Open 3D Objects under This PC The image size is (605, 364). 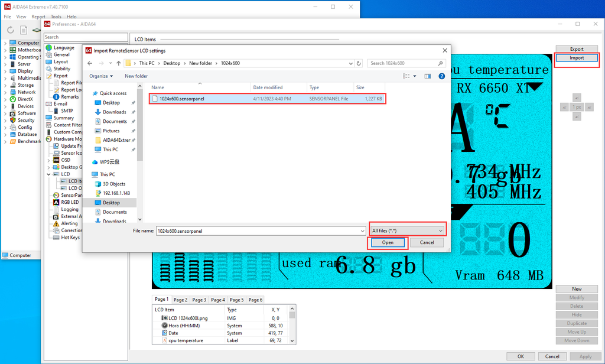[114, 184]
